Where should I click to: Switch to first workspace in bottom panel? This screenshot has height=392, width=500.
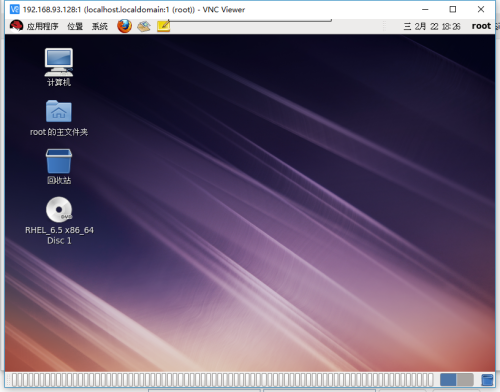point(448,379)
